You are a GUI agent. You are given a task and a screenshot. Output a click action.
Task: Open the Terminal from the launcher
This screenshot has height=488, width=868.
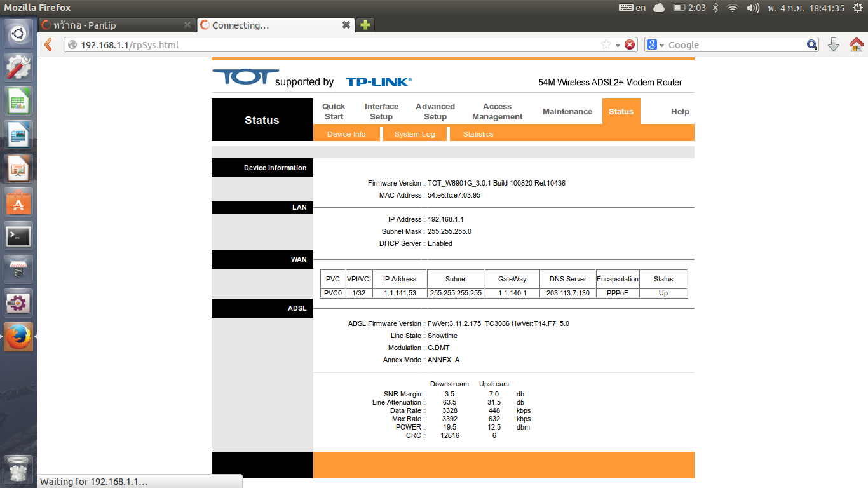pos(18,236)
